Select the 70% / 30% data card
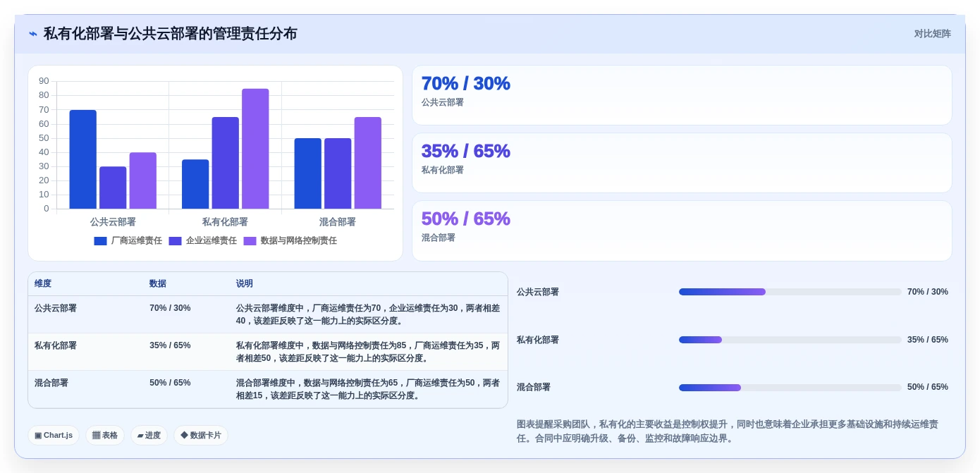Image resolution: width=980 pixels, height=473 pixels. tap(682, 95)
